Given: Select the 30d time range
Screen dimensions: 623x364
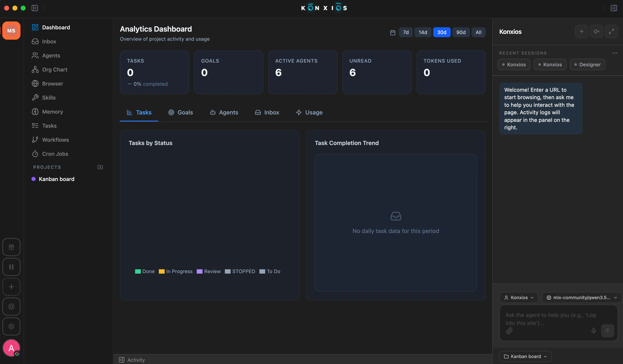Looking at the screenshot, I should [442, 32].
